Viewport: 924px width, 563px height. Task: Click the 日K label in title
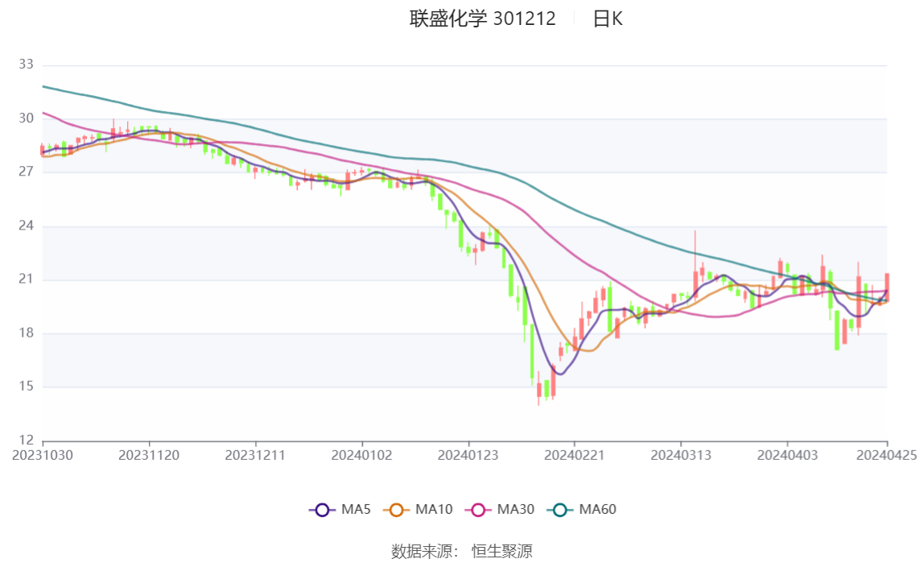pyautogui.click(x=608, y=19)
